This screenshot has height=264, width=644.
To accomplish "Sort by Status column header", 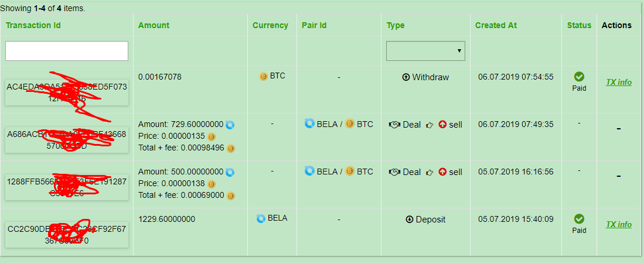I will pos(579,25).
